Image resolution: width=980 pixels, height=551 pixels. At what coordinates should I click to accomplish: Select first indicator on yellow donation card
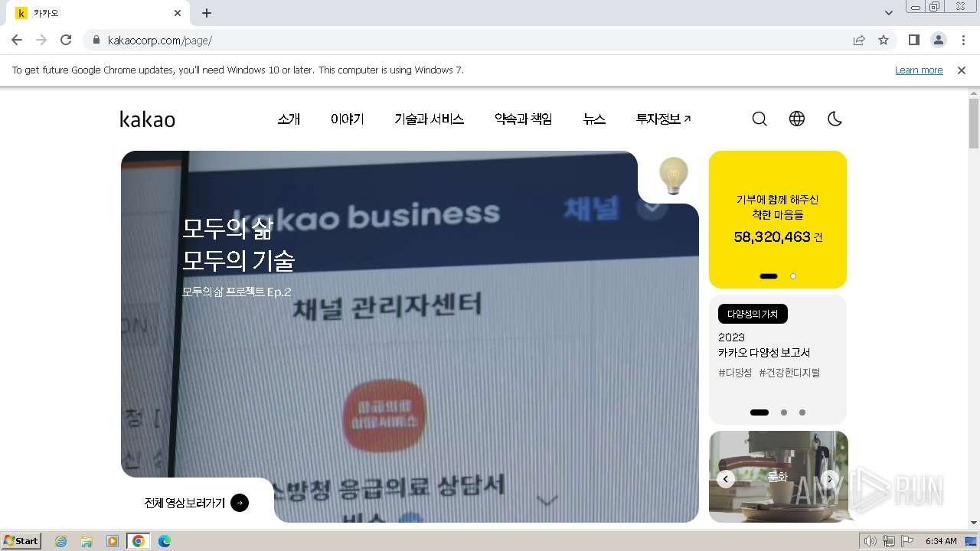click(x=769, y=276)
